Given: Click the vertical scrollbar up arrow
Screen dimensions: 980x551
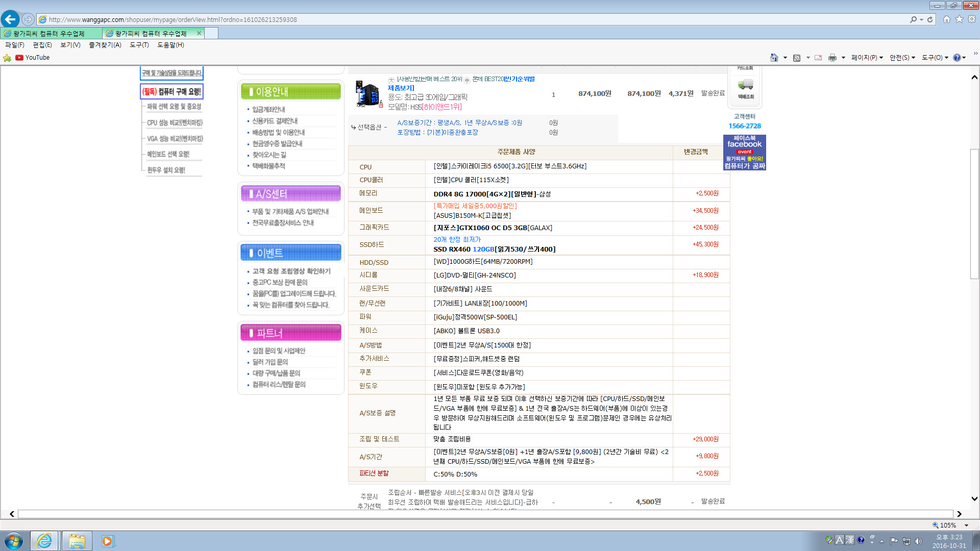Looking at the screenshot, I should click(974, 78).
